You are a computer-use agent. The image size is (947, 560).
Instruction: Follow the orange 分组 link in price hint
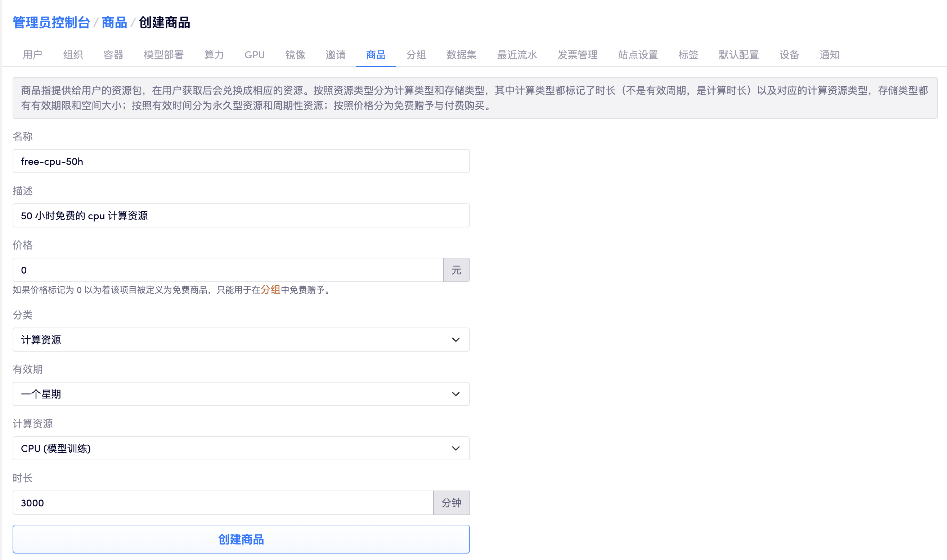pos(270,290)
